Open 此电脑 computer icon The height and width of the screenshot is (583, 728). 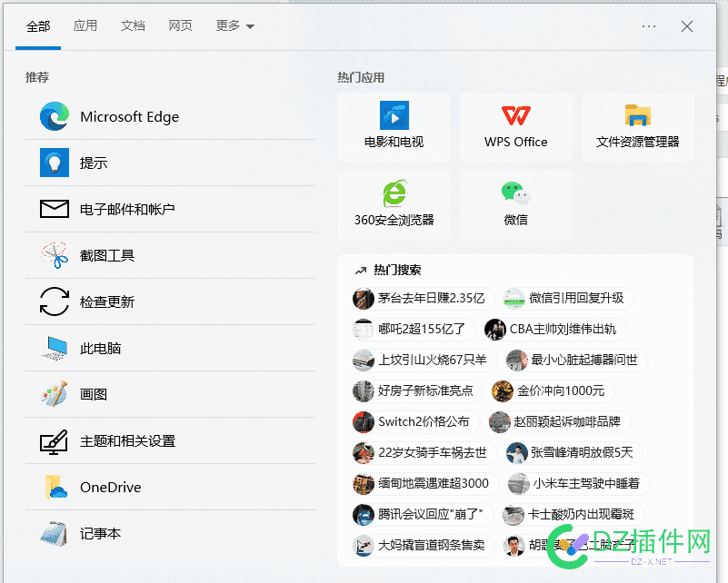pos(55,348)
